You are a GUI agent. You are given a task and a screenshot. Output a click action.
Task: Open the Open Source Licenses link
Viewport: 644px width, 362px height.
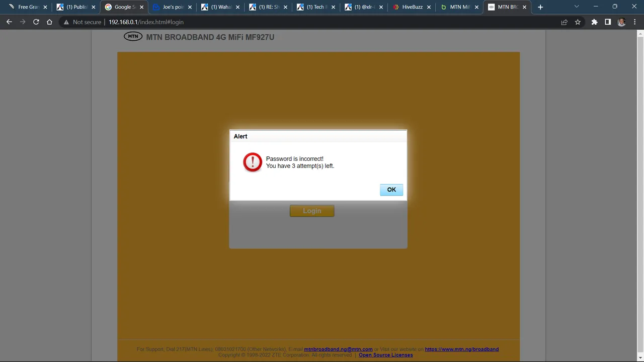pyautogui.click(x=385, y=355)
